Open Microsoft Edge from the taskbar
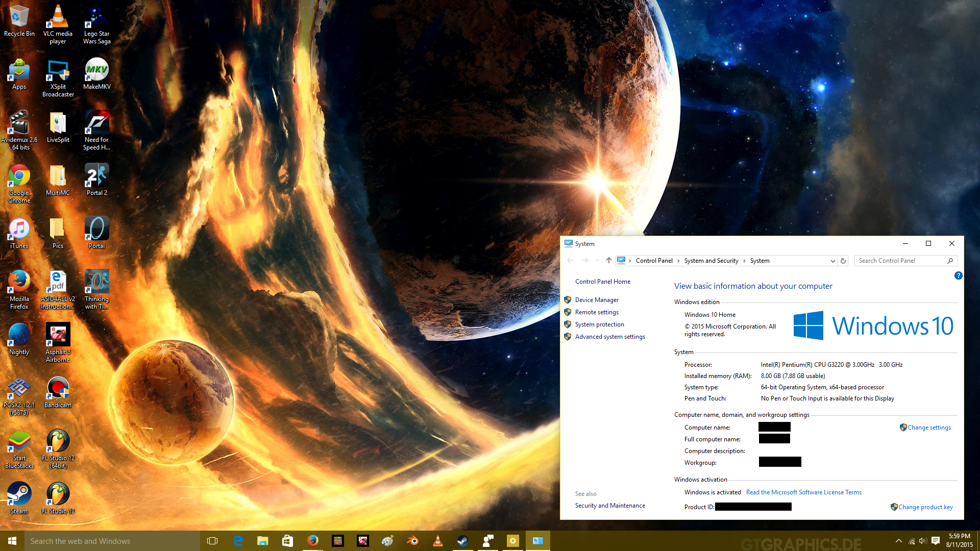This screenshot has height=551, width=980. pos(238,541)
